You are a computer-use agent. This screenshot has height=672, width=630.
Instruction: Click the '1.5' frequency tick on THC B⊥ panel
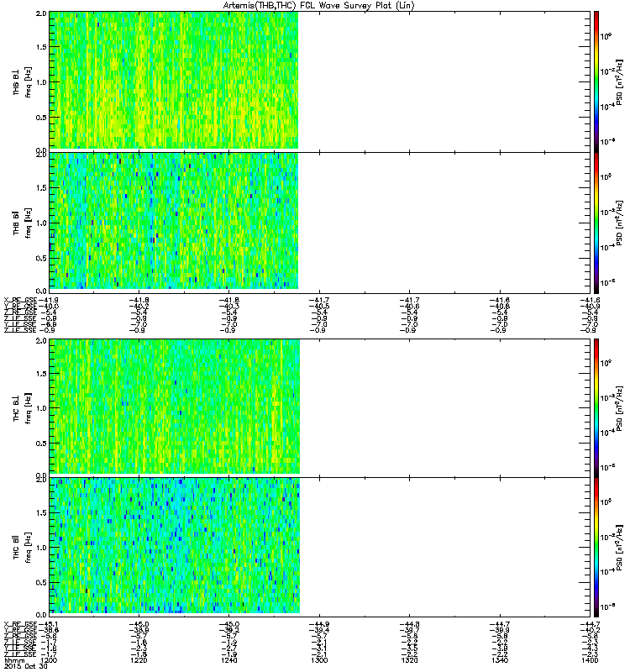41,374
